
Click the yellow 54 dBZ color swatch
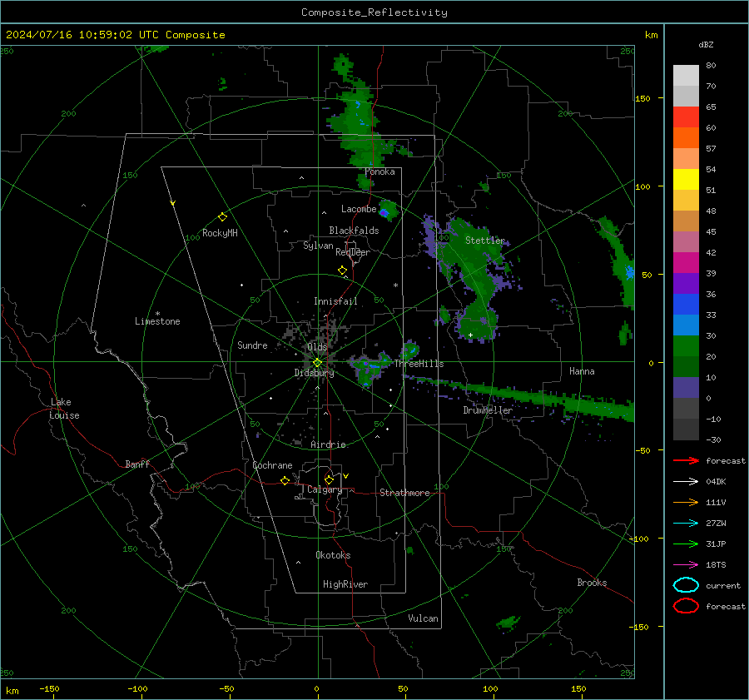click(686, 179)
